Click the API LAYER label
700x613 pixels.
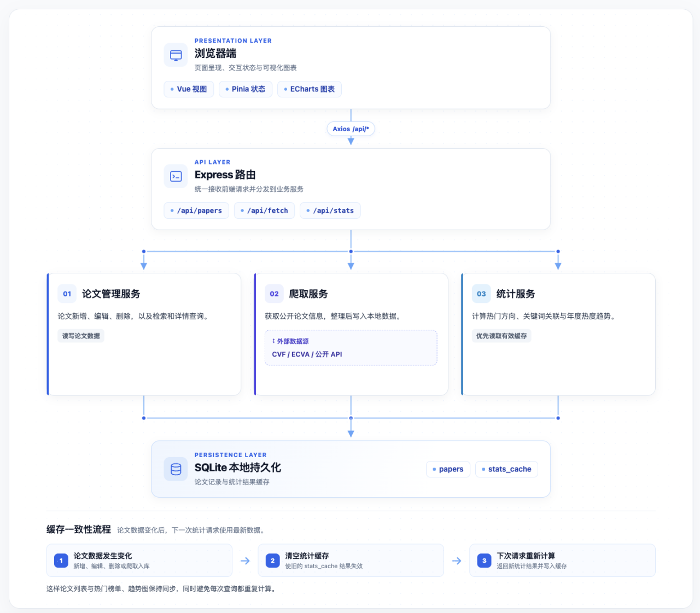point(213,162)
